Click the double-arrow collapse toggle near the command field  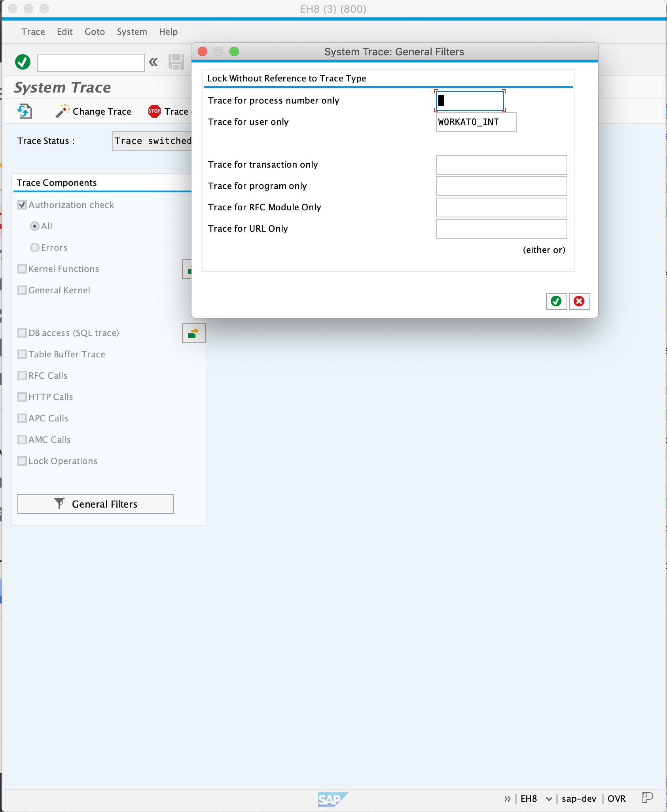coord(153,62)
